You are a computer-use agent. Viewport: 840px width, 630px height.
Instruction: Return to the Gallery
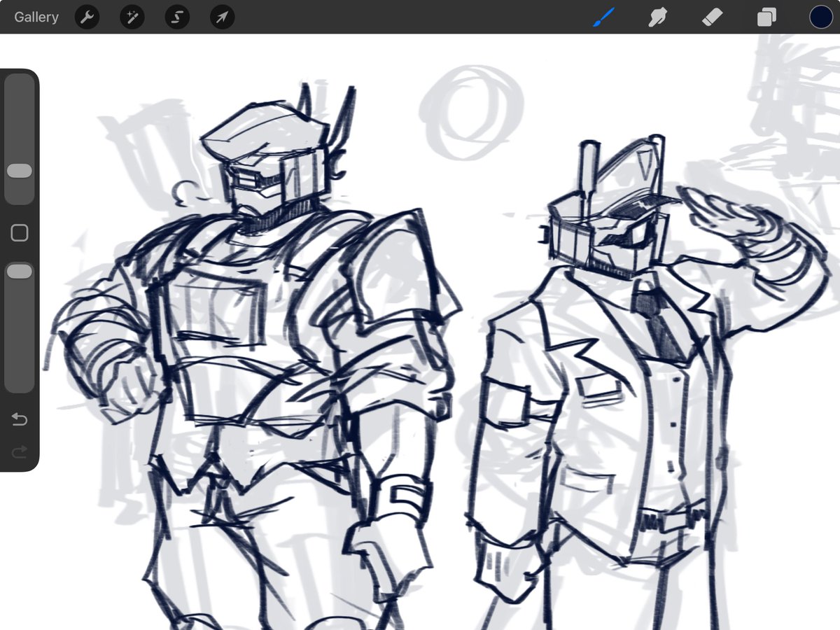(36, 17)
